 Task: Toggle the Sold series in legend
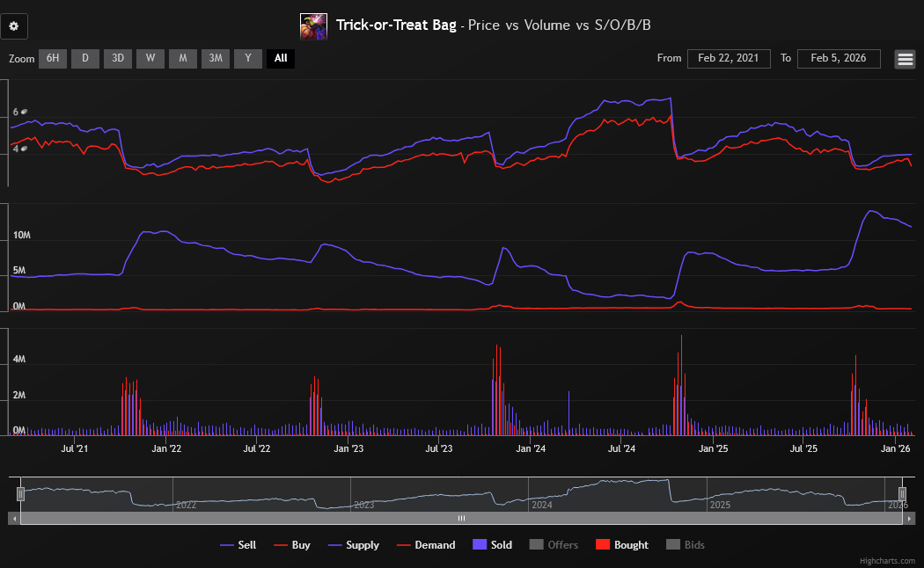click(493, 545)
